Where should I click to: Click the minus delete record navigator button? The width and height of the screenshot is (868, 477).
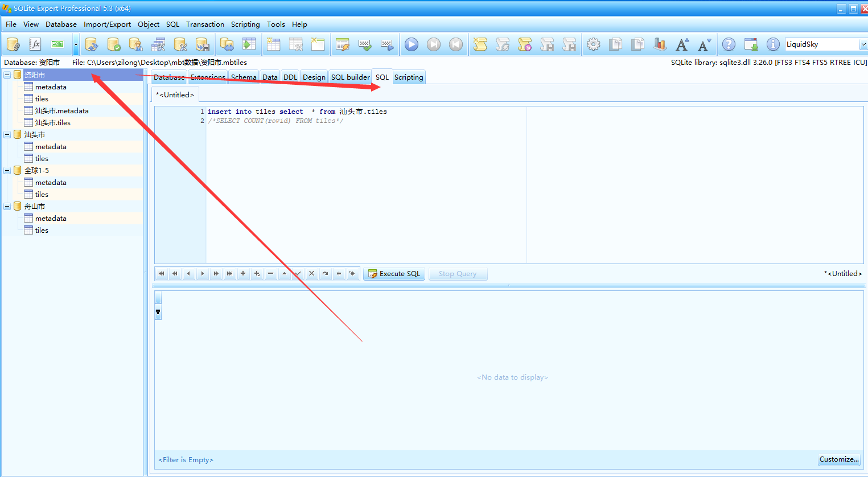coord(270,274)
